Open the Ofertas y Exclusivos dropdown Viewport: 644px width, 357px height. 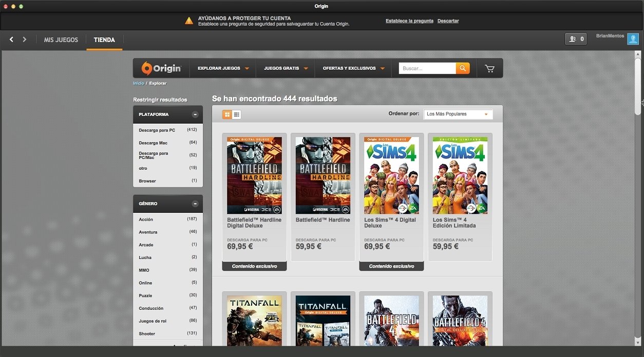(353, 68)
